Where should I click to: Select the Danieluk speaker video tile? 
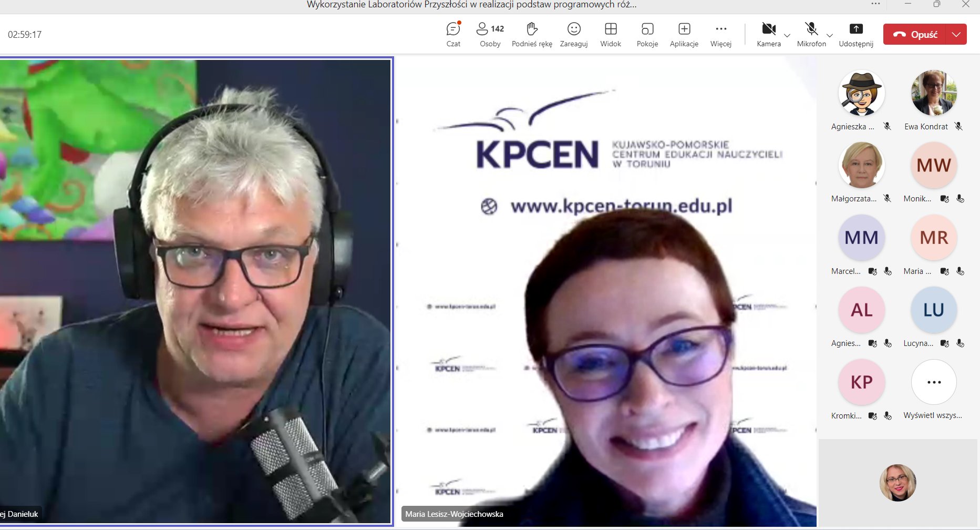pos(196,291)
